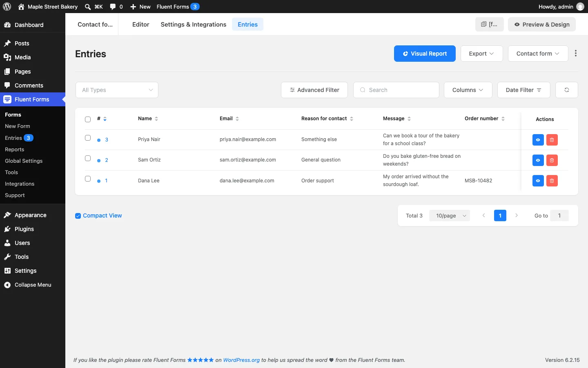The image size is (588, 368).
Task: Go to previous page of entries
Action: click(484, 215)
